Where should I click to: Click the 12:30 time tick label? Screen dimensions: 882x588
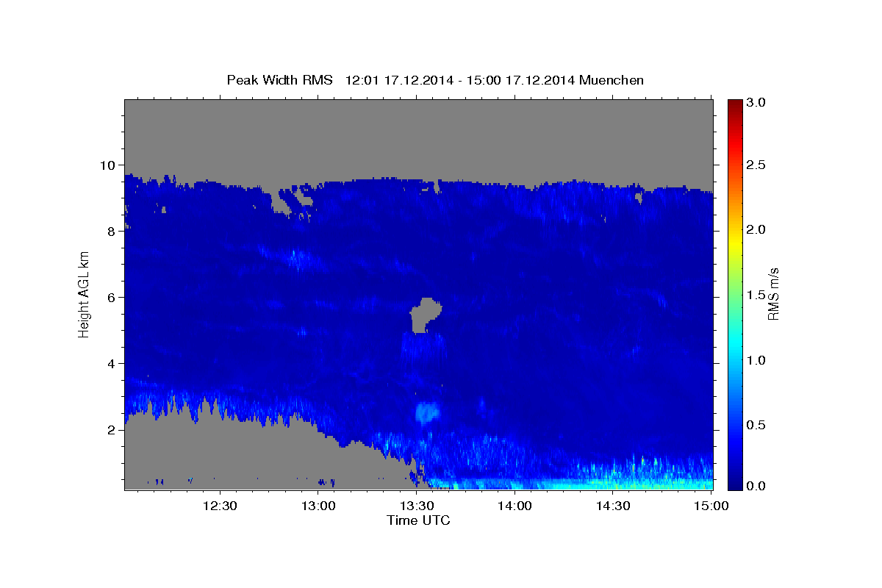click(220, 506)
